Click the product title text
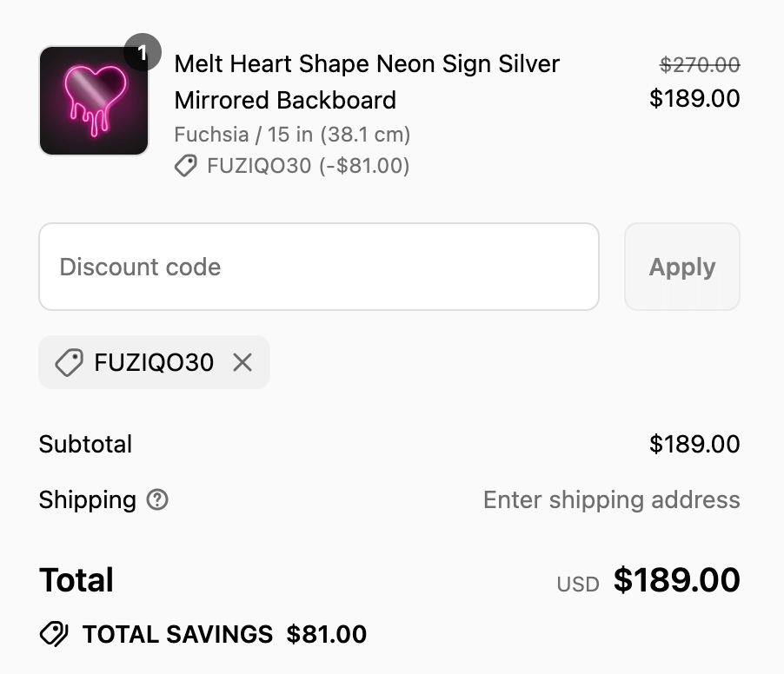 click(367, 82)
